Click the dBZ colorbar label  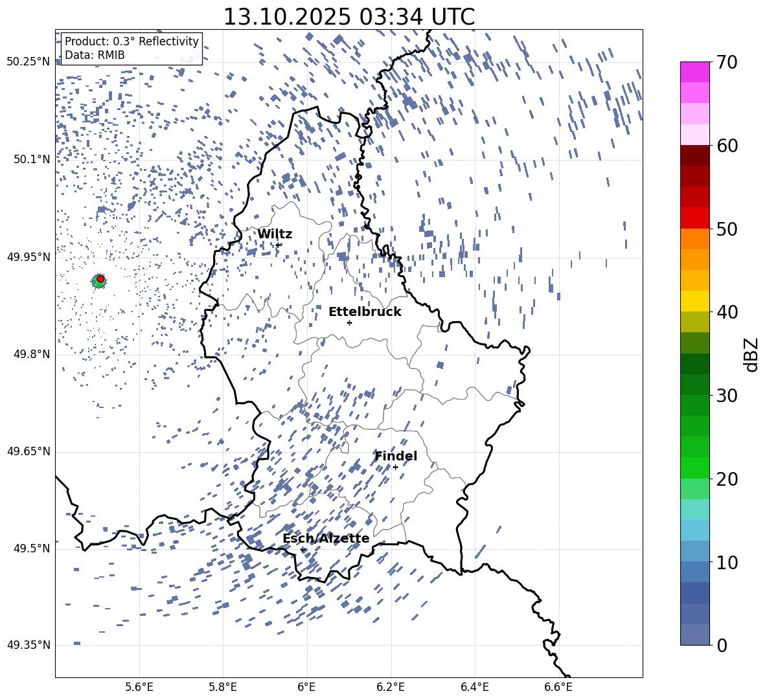click(x=751, y=354)
